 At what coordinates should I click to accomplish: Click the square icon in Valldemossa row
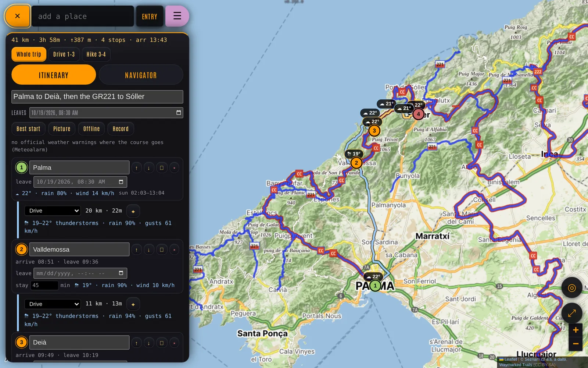[x=162, y=250]
